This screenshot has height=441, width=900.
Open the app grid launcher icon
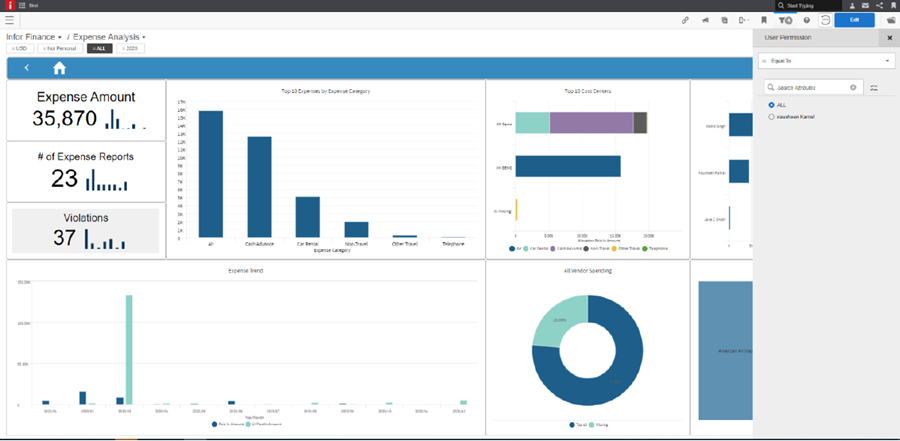[22, 5]
